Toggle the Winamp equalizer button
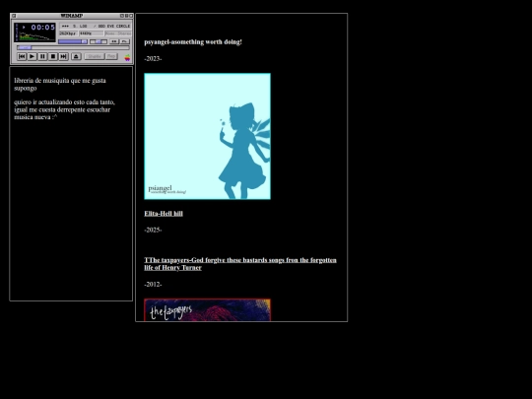This screenshot has height=399, width=532. tap(114, 41)
